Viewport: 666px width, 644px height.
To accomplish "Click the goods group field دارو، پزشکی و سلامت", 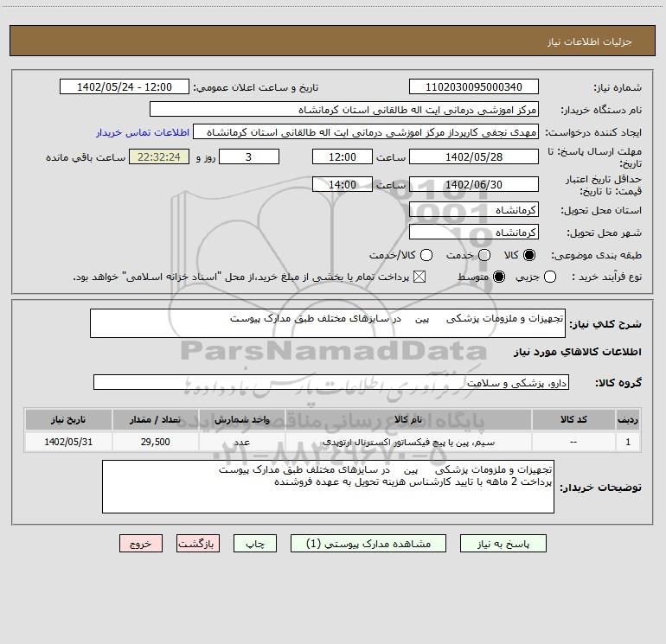I will (331, 382).
